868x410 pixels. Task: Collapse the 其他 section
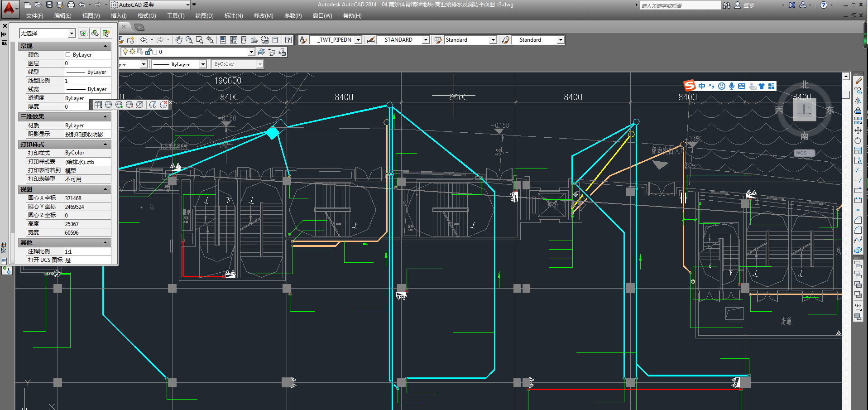pyautogui.click(x=106, y=243)
